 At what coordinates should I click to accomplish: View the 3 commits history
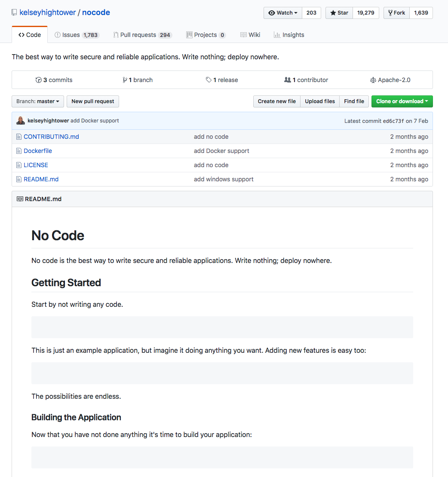pyautogui.click(x=54, y=80)
